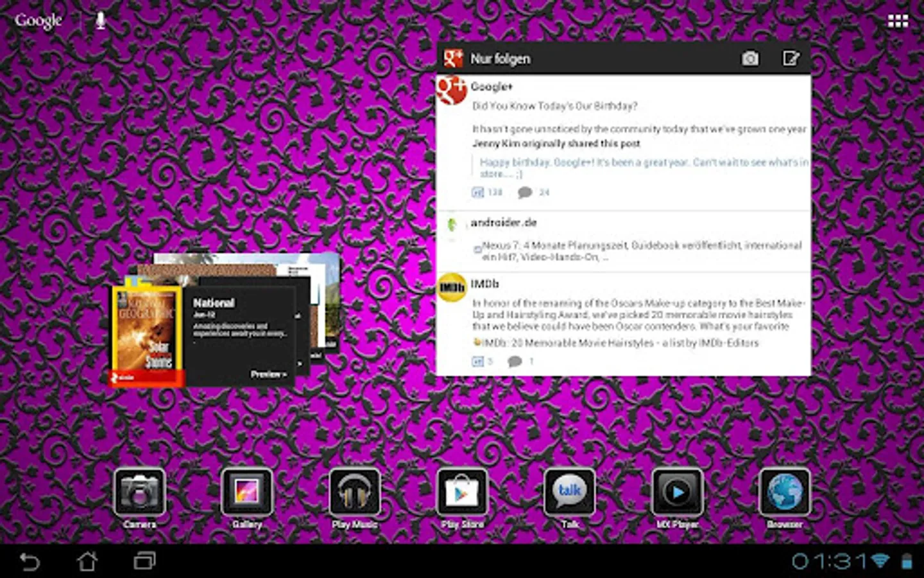Screen dimensions: 924x578
Task: Open the Nur folgen circle selector
Action: coord(501,58)
